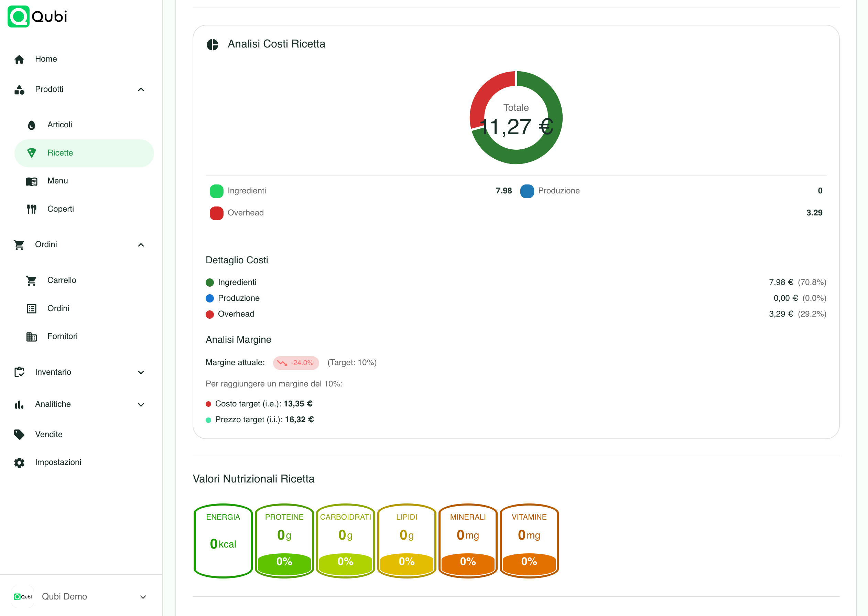The image size is (868, 616).
Task: Click the Qubi logo icon
Action: point(19,16)
